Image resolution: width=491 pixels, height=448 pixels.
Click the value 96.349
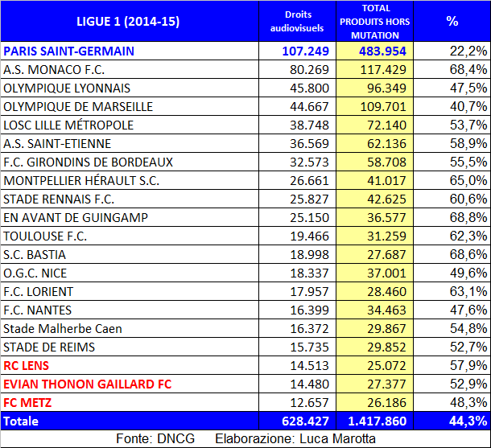pyautogui.click(x=386, y=88)
